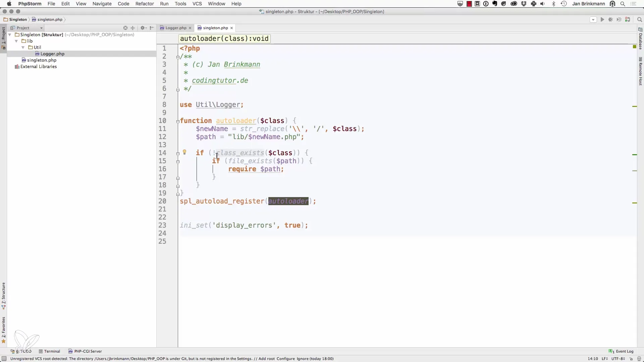Change file encoding UTF-8 in status bar
This screenshot has height=362, width=644.
pyautogui.click(x=618, y=359)
